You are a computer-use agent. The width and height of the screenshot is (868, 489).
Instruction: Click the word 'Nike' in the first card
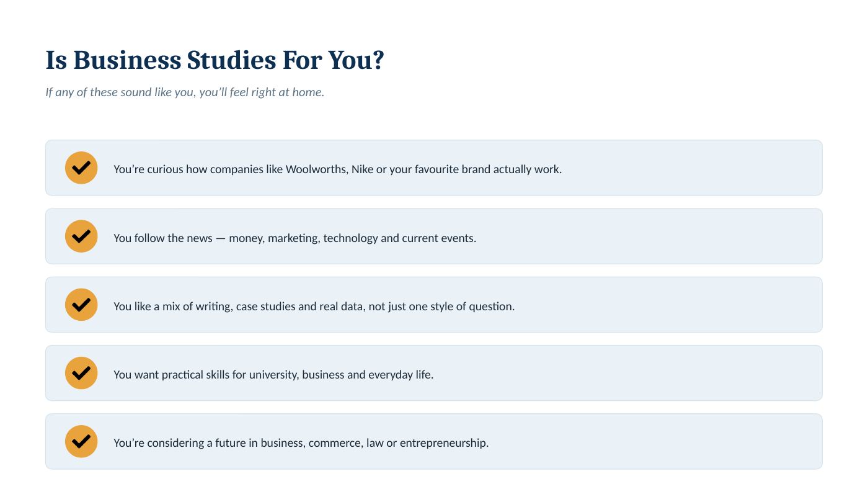363,169
